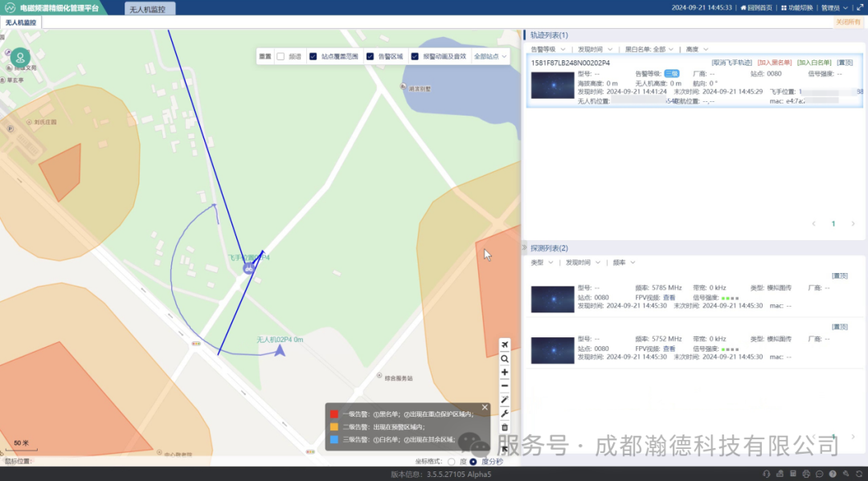Zoom out the map with the minus icon
This screenshot has width=868, height=481.
point(504,386)
